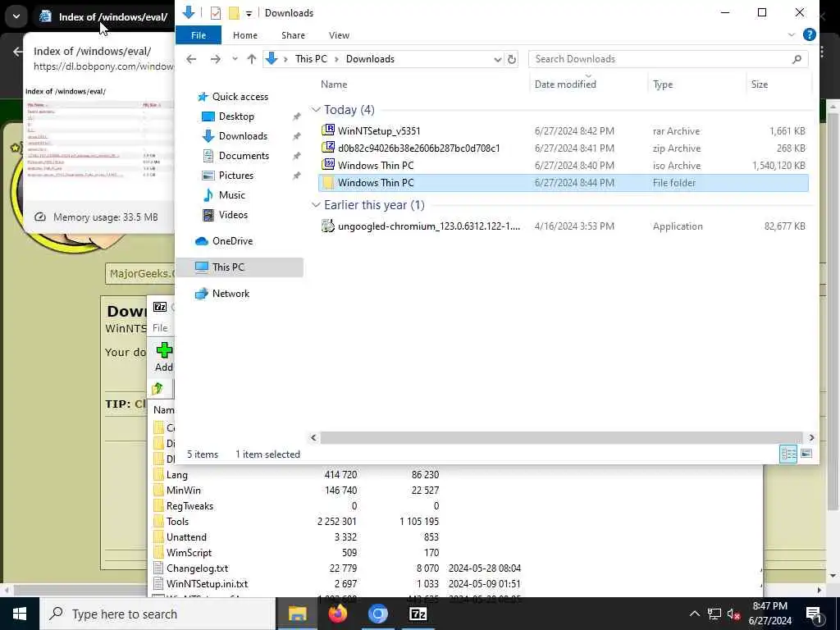Go up one folder level
Image resolution: width=840 pixels, height=630 pixels.
tap(251, 59)
